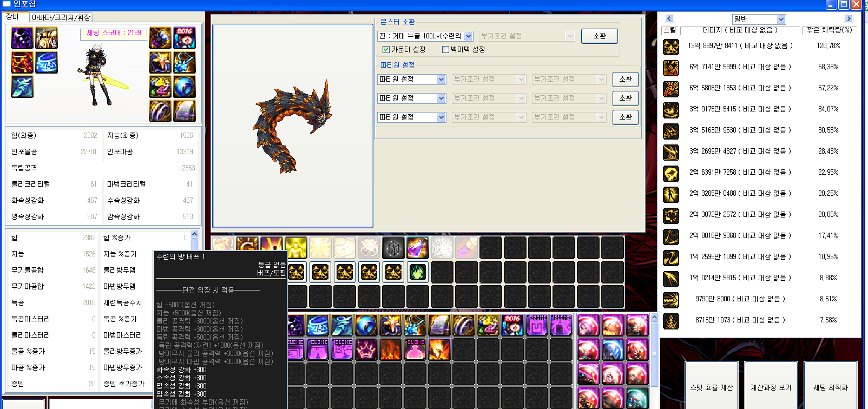
Task: Pick the scroll item in the inventory grid
Action: (x=439, y=325)
